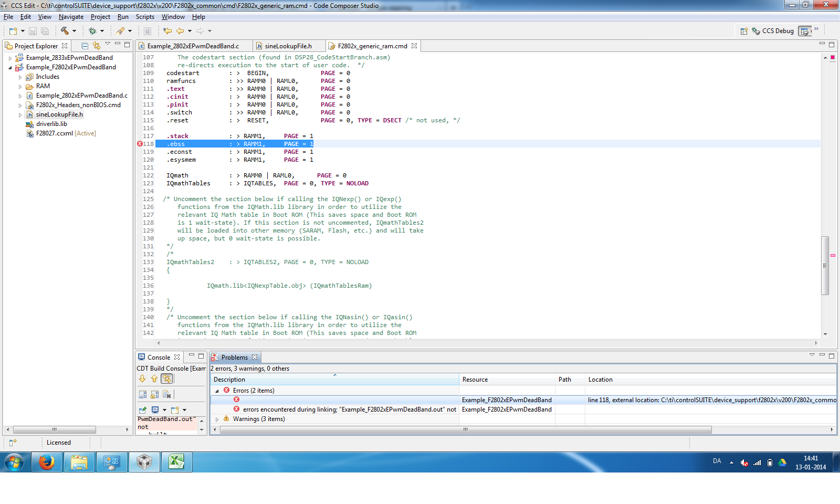This screenshot has height=504, width=840.
Task: Expand the Includes folder
Action: pyautogui.click(x=20, y=77)
